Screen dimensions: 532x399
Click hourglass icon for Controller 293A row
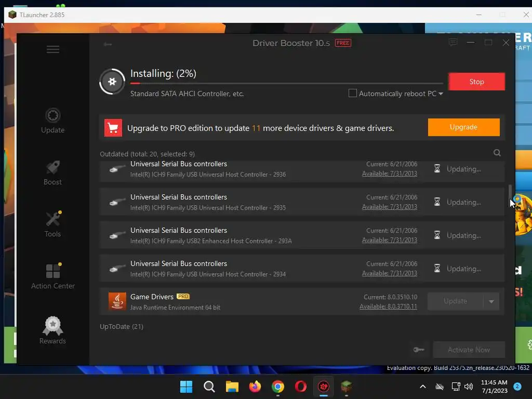[437, 235]
